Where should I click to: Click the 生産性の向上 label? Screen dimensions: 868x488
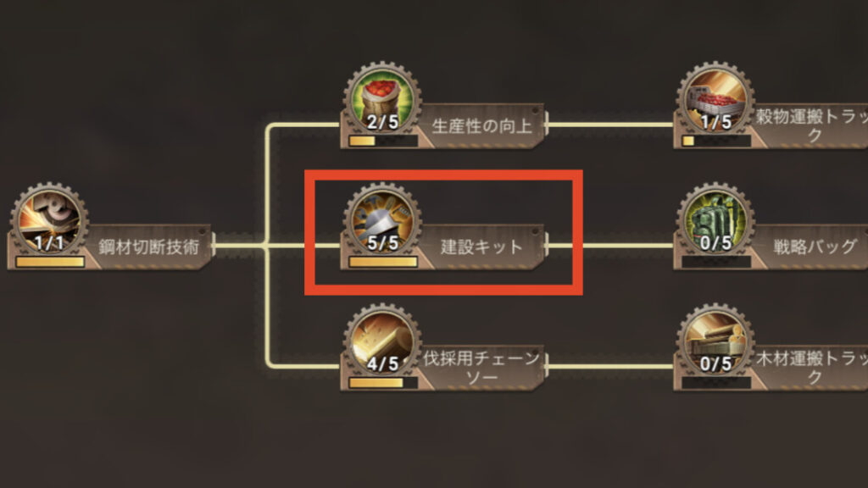481,126
